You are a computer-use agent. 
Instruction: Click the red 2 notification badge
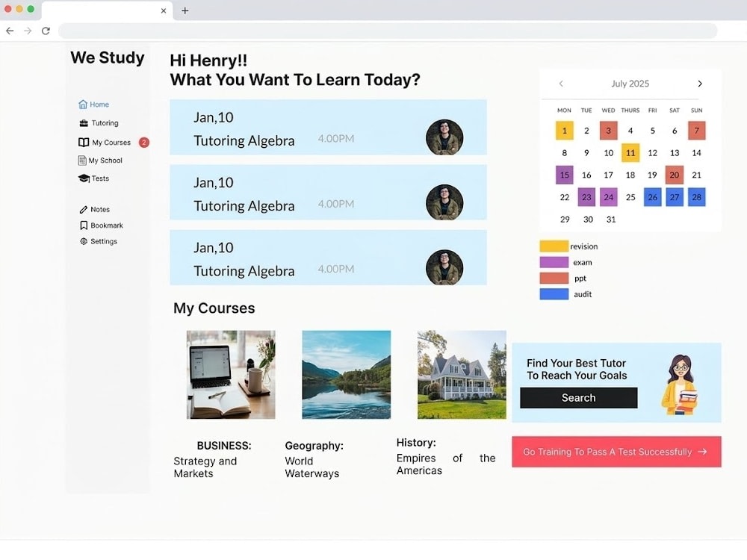tap(144, 143)
